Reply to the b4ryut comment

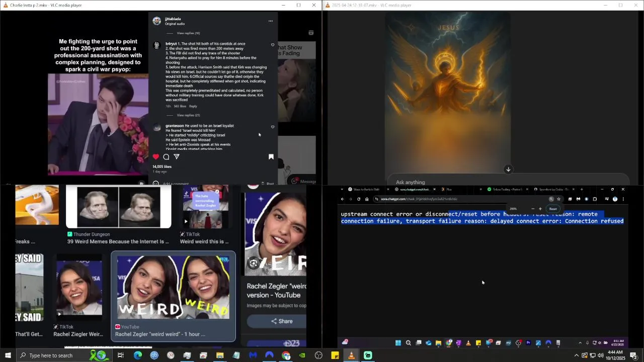193,106
